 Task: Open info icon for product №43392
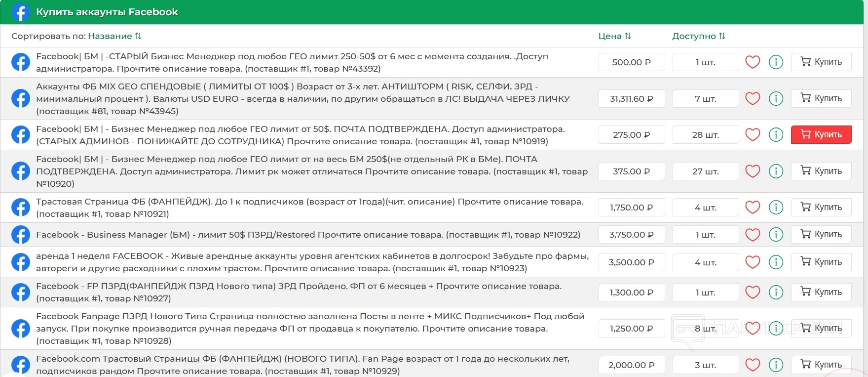[x=776, y=62]
